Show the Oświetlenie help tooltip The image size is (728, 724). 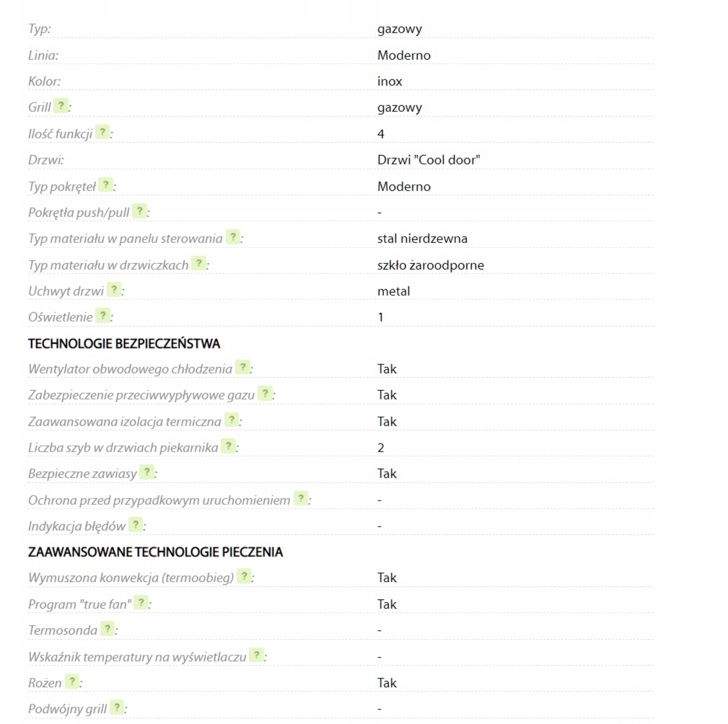103,316
